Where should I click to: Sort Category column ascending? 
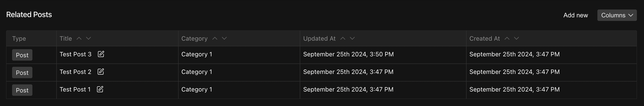(x=215, y=38)
